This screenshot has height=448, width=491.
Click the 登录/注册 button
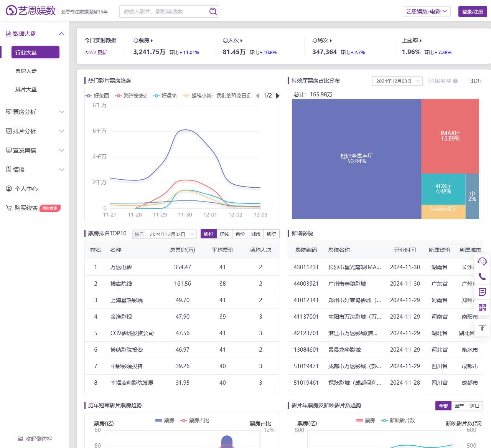click(x=472, y=12)
